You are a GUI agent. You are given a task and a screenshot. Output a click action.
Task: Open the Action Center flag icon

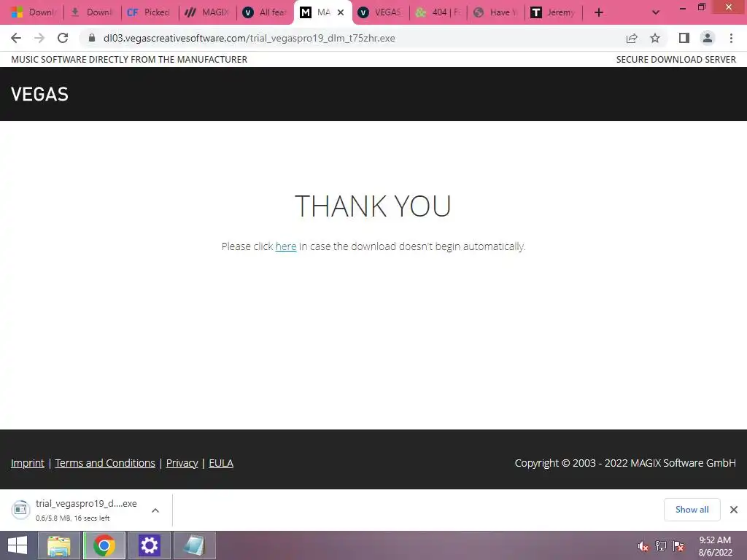[x=679, y=546]
